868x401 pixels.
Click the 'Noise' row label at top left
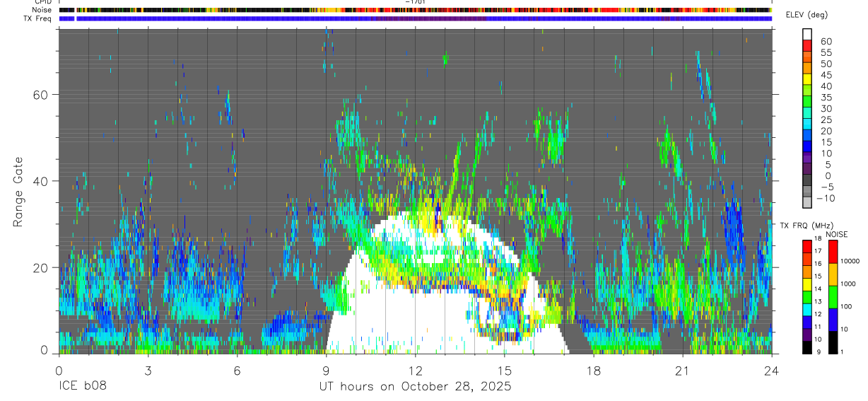pos(42,10)
